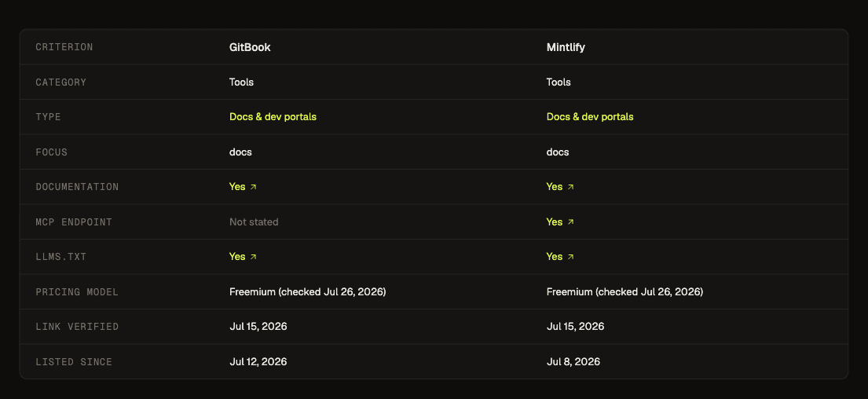
Task: Select the Mintlify column header
Action: (x=566, y=47)
